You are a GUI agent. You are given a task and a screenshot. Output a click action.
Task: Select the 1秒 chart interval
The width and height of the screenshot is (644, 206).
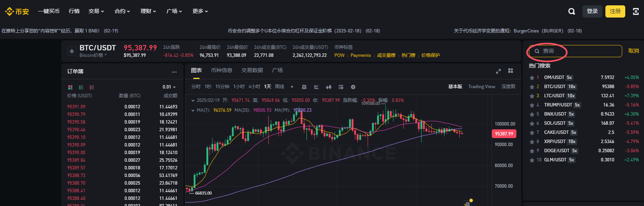point(208,87)
